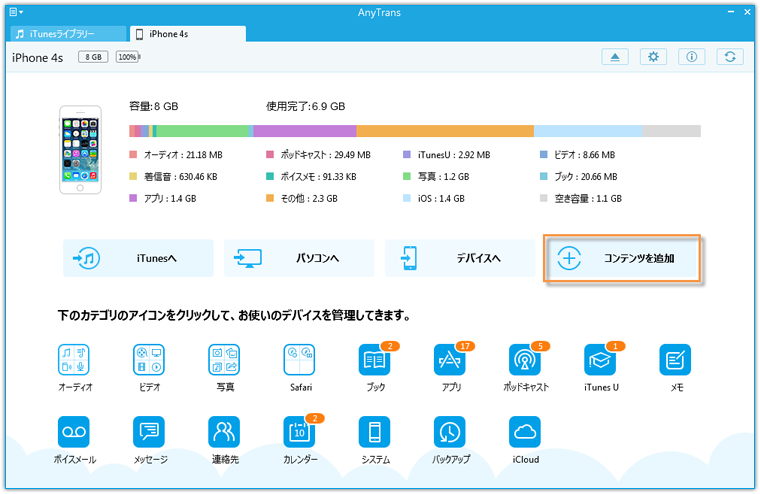Open the Notes (メモ) category icon

(x=675, y=360)
